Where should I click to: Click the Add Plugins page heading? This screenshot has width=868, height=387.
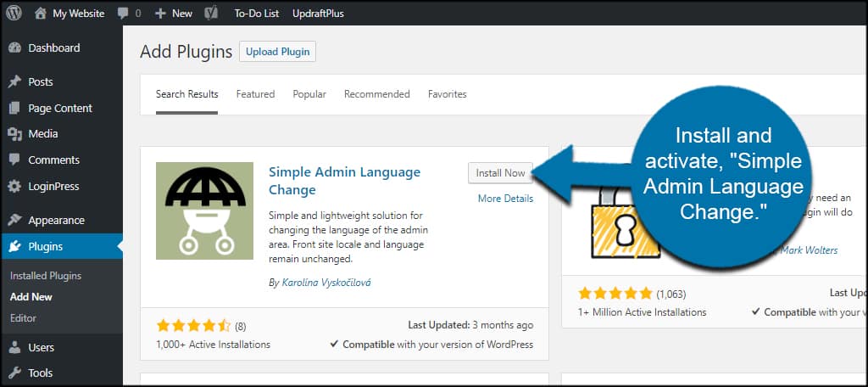[x=186, y=52]
